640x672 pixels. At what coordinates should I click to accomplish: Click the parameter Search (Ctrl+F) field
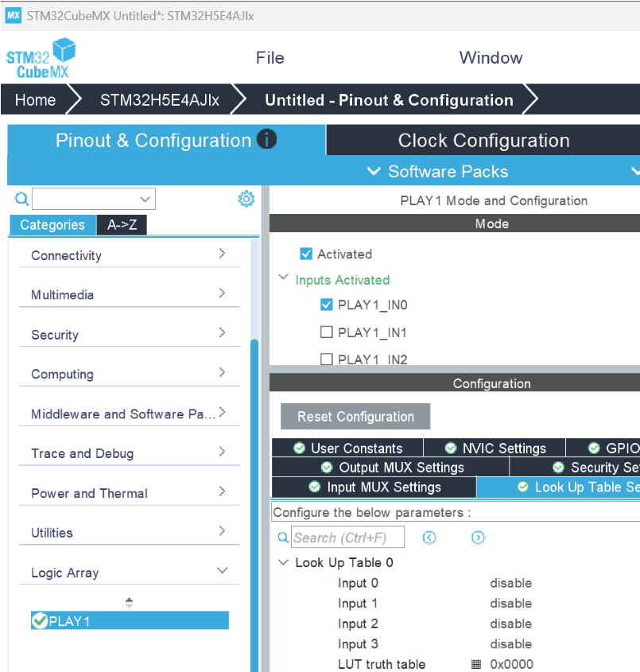tap(348, 538)
